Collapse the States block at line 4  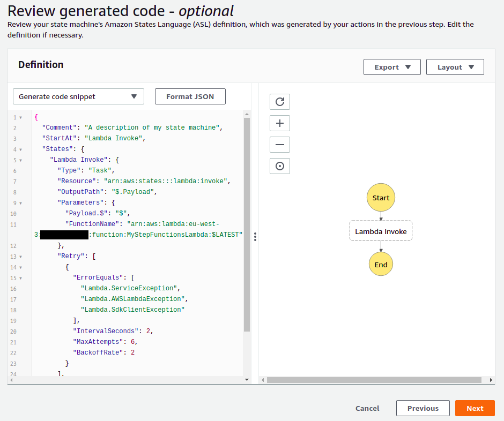click(20, 149)
